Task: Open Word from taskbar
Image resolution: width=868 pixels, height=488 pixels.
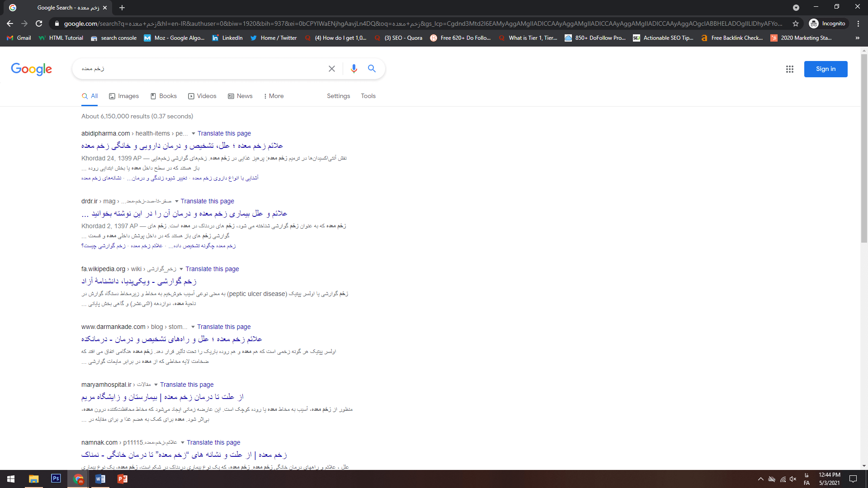Action: pyautogui.click(x=100, y=479)
